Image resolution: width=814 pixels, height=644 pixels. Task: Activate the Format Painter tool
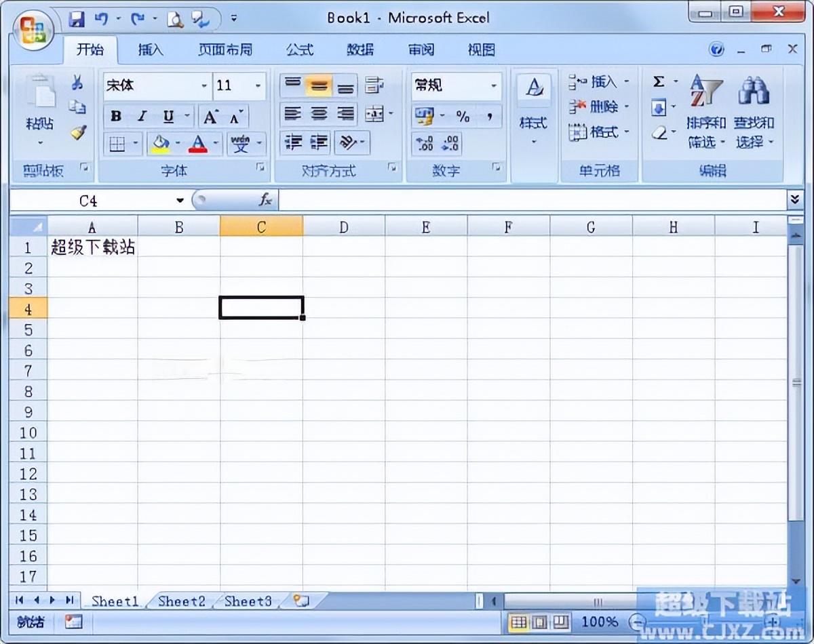coord(77,133)
